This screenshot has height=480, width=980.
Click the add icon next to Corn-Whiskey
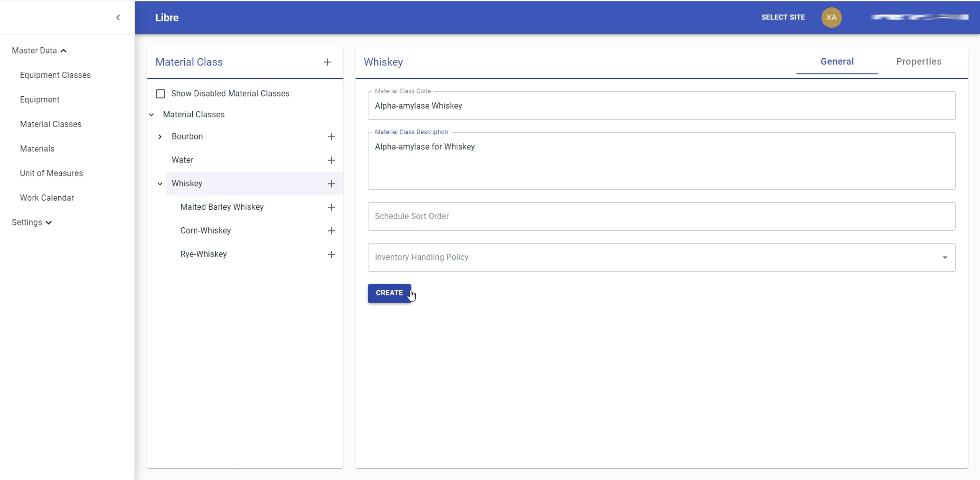[x=331, y=230]
